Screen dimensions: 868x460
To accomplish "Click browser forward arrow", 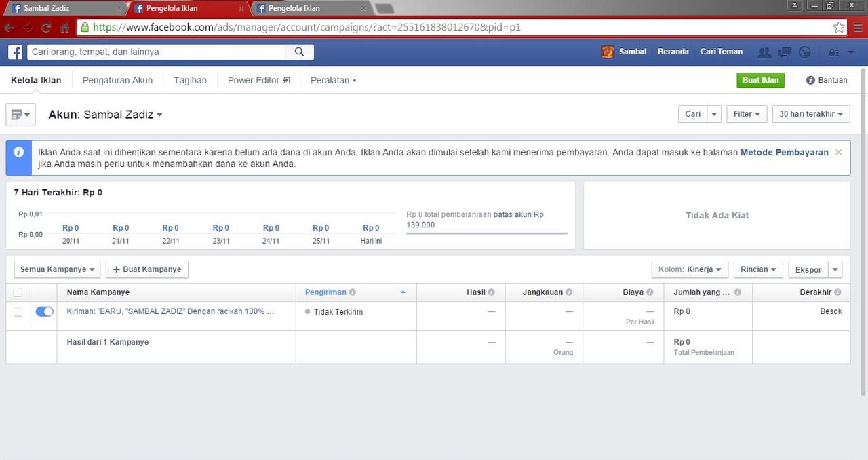I will point(28,28).
